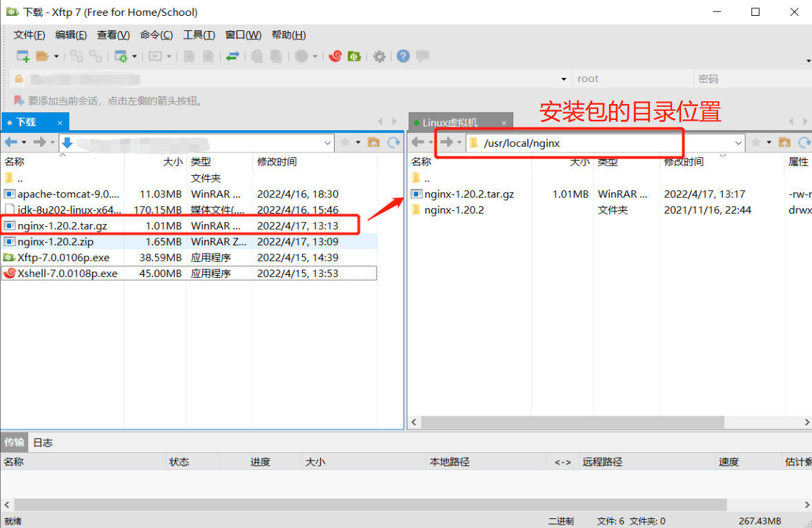The width and height of the screenshot is (812, 528).
Task: Click the remote pane bookmark star icon
Action: tap(755, 142)
